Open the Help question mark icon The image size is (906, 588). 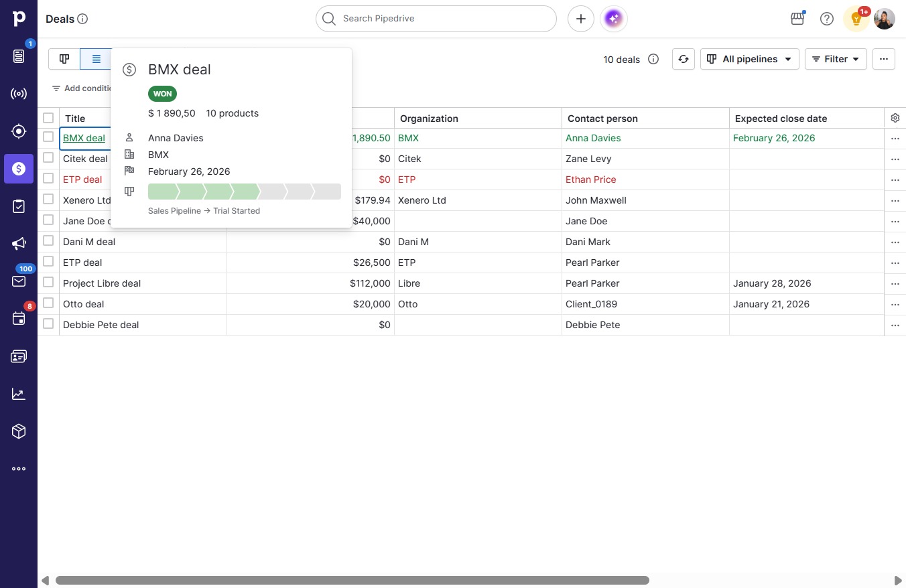tap(827, 19)
